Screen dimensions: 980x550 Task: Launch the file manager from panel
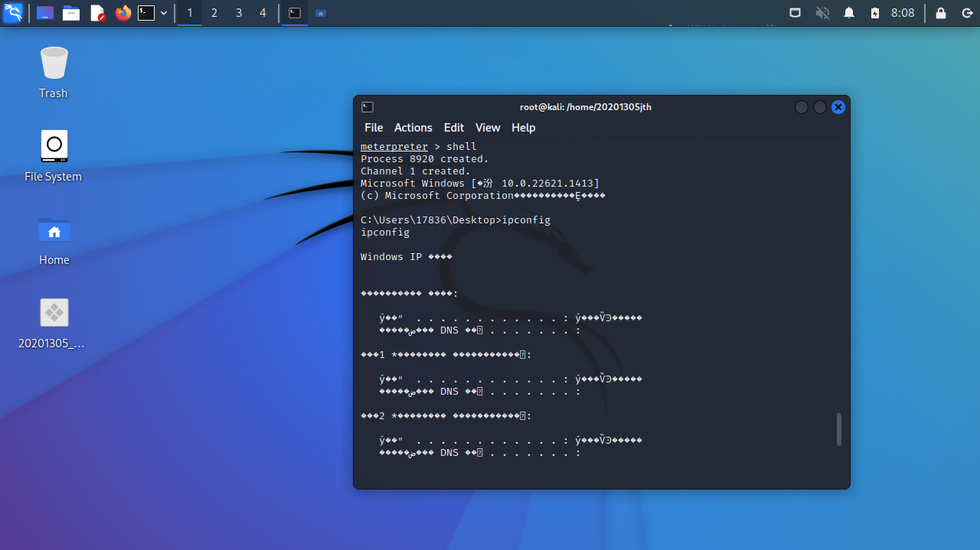71,13
